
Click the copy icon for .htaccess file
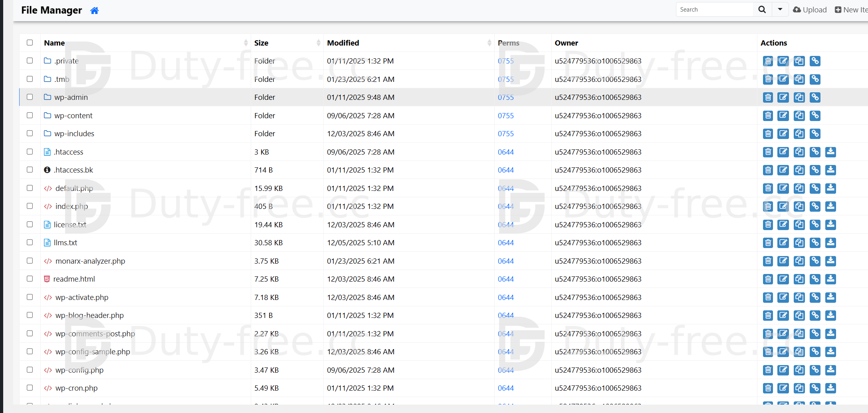[x=799, y=152]
